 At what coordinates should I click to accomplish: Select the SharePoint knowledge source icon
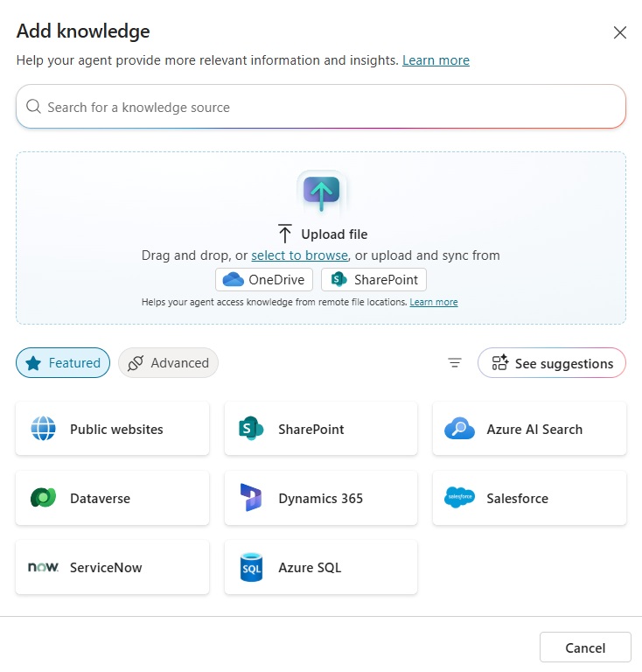click(x=251, y=429)
